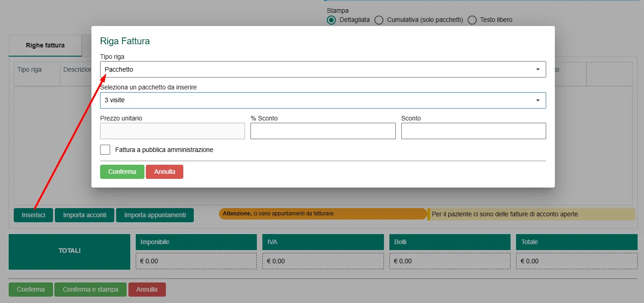Click the Inserisci button
The width and height of the screenshot is (644, 303).
click(x=33, y=215)
